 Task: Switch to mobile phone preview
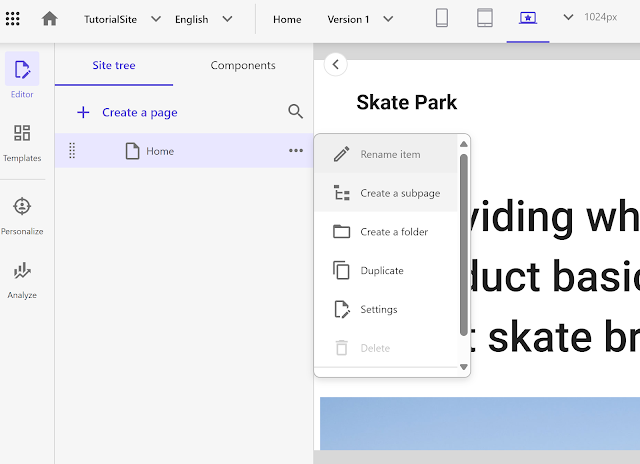click(442, 18)
